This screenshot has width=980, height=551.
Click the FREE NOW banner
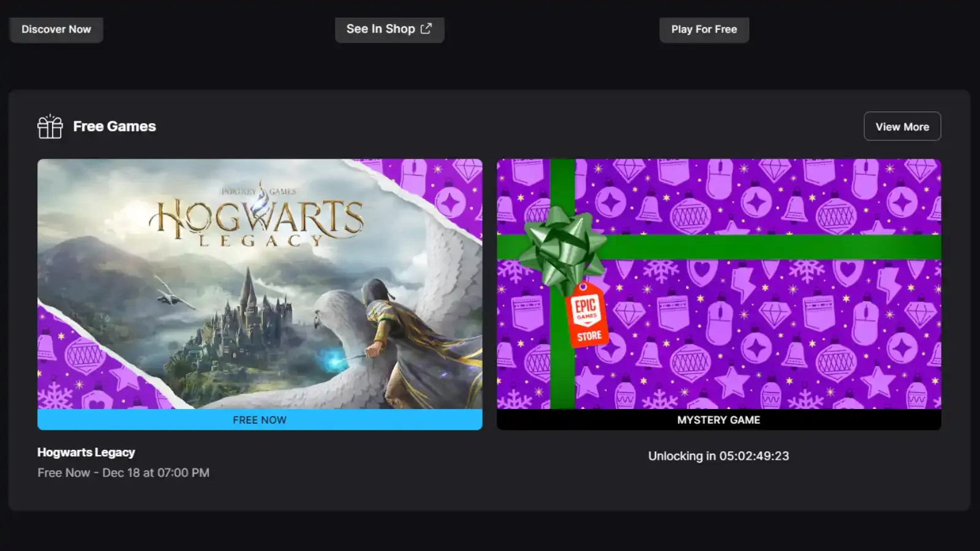pos(260,420)
